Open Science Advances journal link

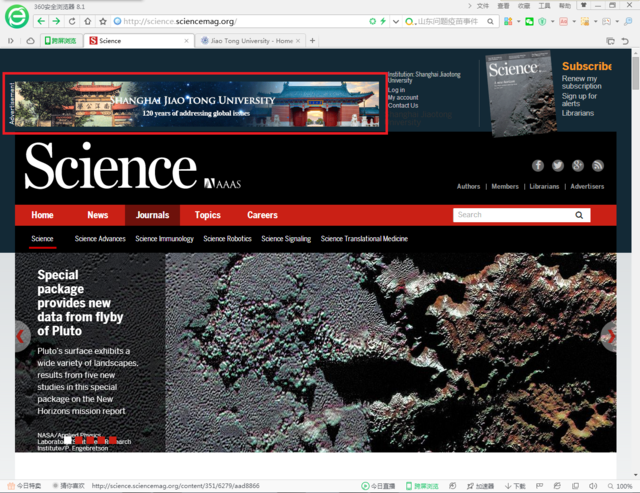[100, 239]
